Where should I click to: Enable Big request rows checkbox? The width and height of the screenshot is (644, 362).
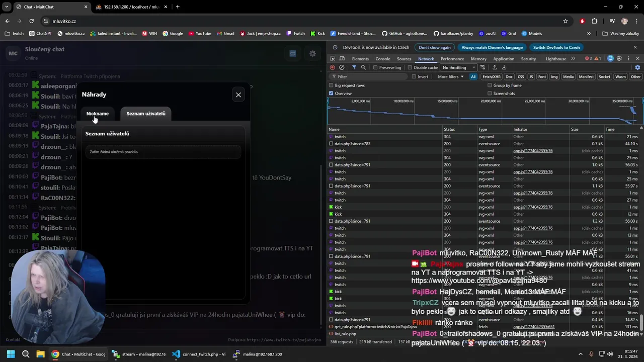click(x=331, y=85)
